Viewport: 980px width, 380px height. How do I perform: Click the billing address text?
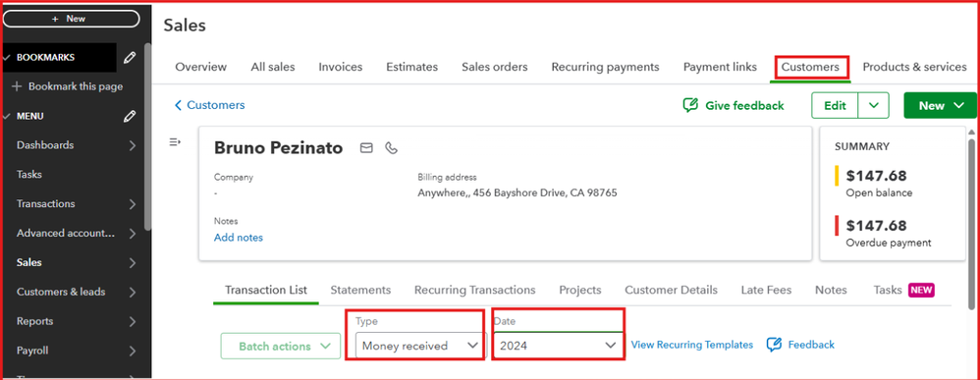(517, 192)
